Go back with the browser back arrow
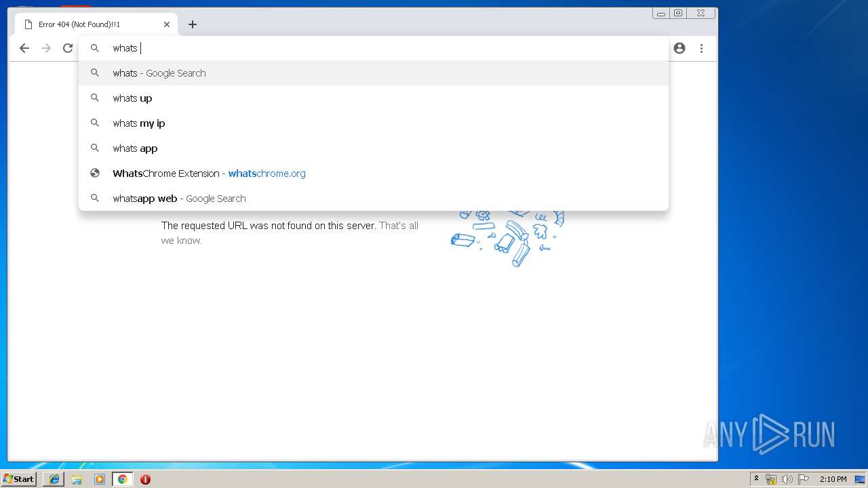 click(24, 48)
